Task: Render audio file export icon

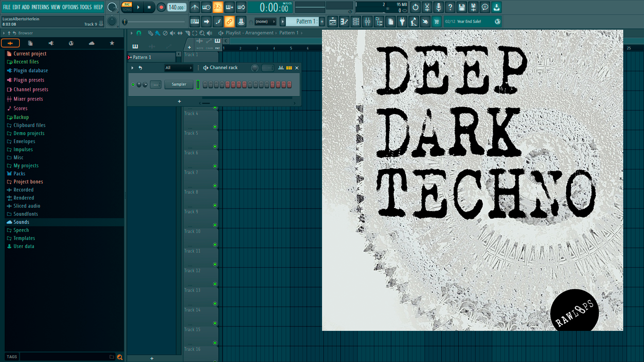Action: pos(473,7)
